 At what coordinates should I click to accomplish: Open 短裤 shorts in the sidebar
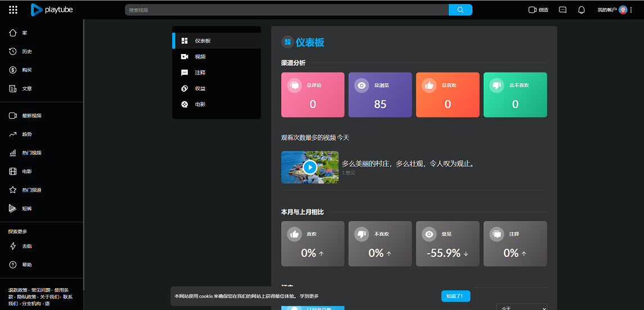click(x=26, y=208)
